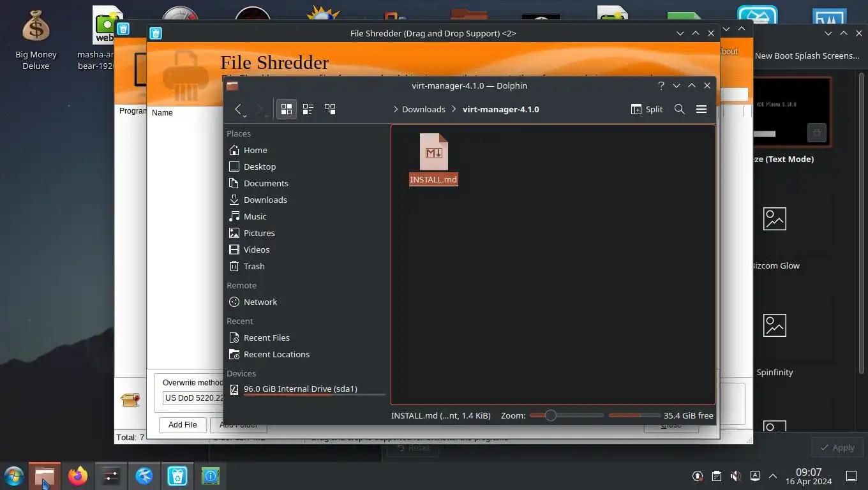The image size is (868, 490).
Task: Select the Text Mode splash thumbnail
Action: click(792, 112)
